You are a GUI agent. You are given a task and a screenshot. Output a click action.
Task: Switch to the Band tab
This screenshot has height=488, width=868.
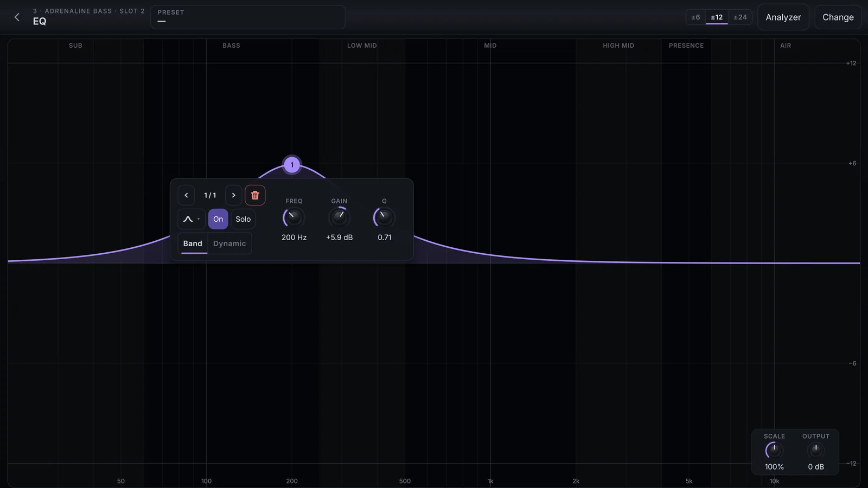pyautogui.click(x=193, y=243)
